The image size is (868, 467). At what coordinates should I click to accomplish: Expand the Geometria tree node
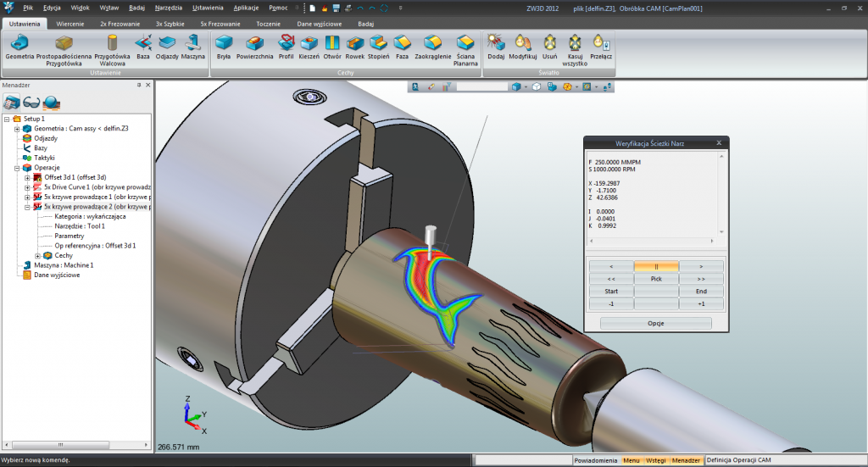[x=17, y=129]
